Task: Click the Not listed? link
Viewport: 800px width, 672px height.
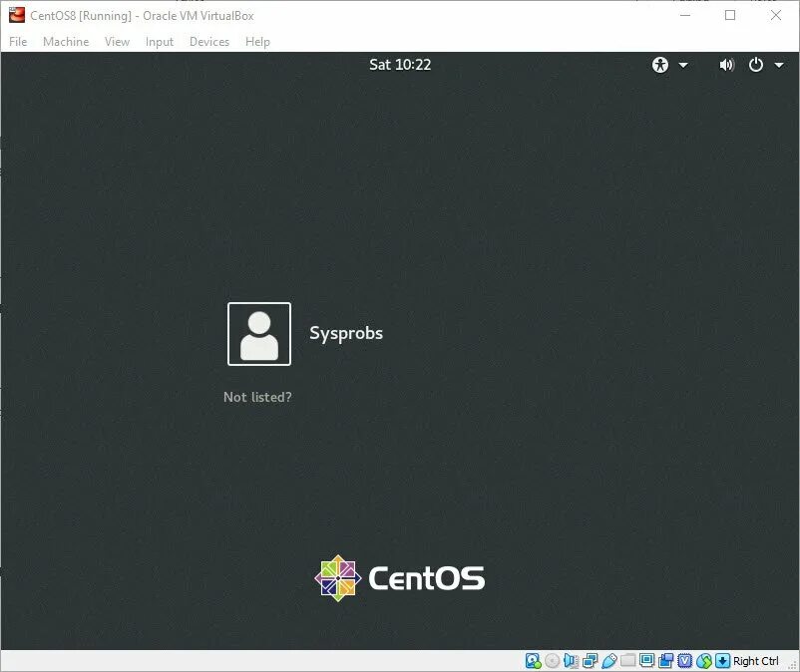Action: (257, 397)
